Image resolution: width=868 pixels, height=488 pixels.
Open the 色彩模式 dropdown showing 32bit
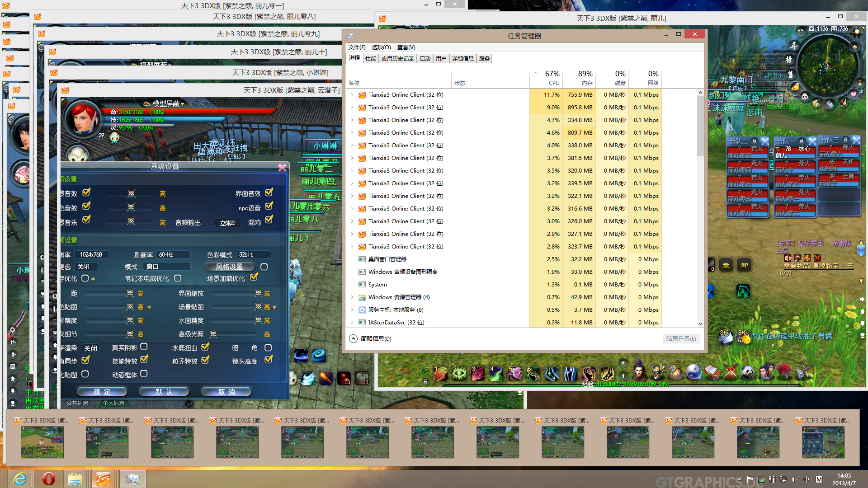click(254, 254)
